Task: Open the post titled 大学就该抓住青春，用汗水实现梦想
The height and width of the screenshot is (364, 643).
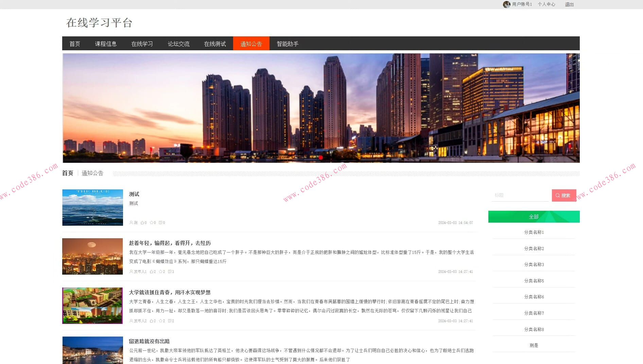Action: [x=170, y=293]
